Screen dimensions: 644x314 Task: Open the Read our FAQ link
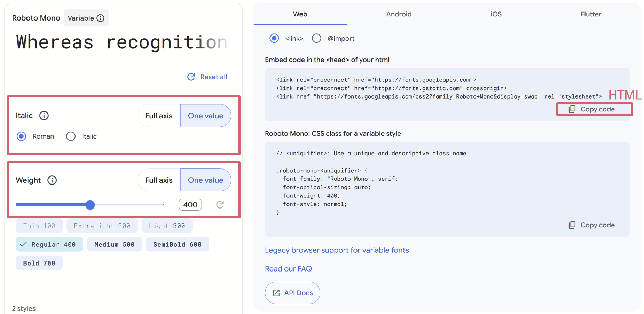coord(288,269)
